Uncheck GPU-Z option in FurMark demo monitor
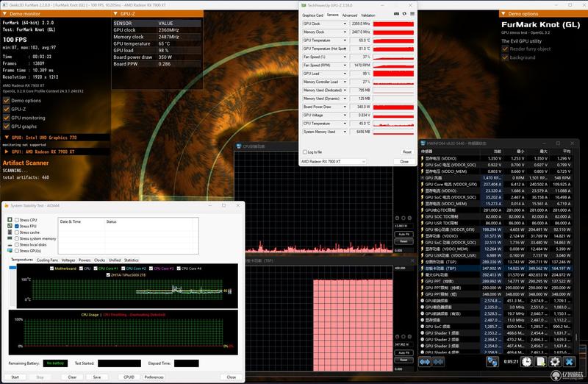This screenshot has width=588, height=384. (x=7, y=109)
